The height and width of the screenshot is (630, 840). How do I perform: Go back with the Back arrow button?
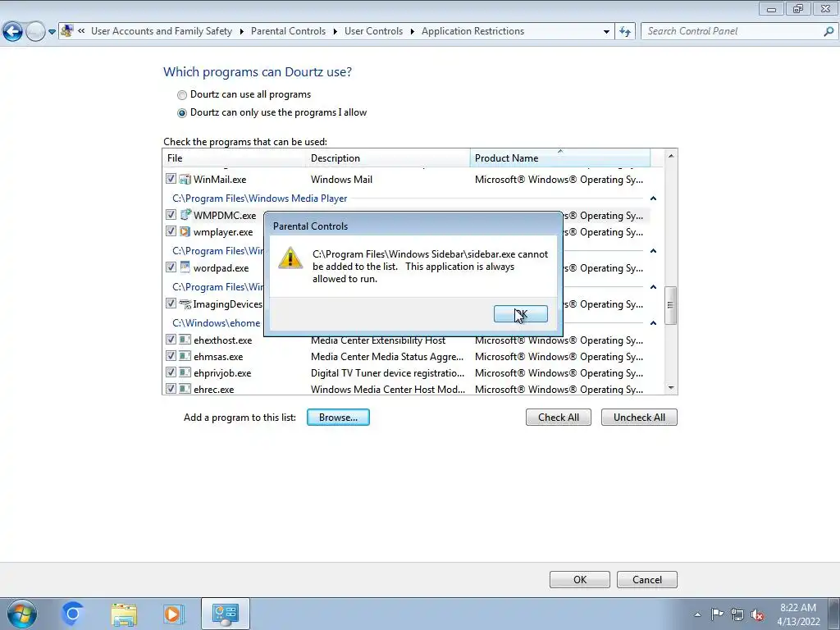click(x=13, y=31)
